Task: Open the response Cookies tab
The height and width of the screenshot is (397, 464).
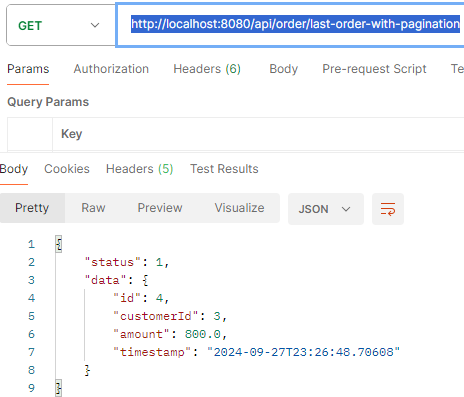Action: click(67, 169)
